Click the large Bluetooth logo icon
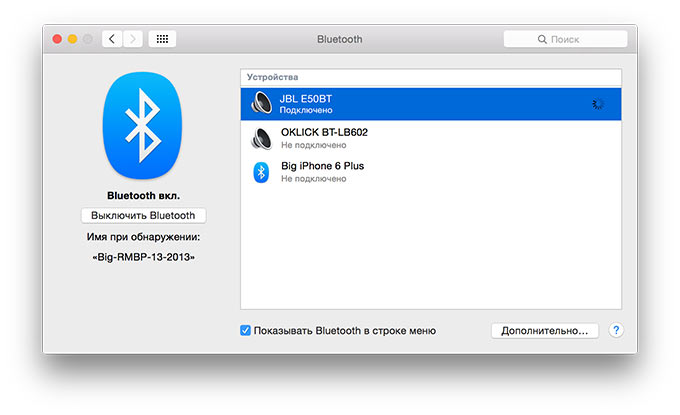The height and width of the screenshot is (415, 680). point(142,126)
